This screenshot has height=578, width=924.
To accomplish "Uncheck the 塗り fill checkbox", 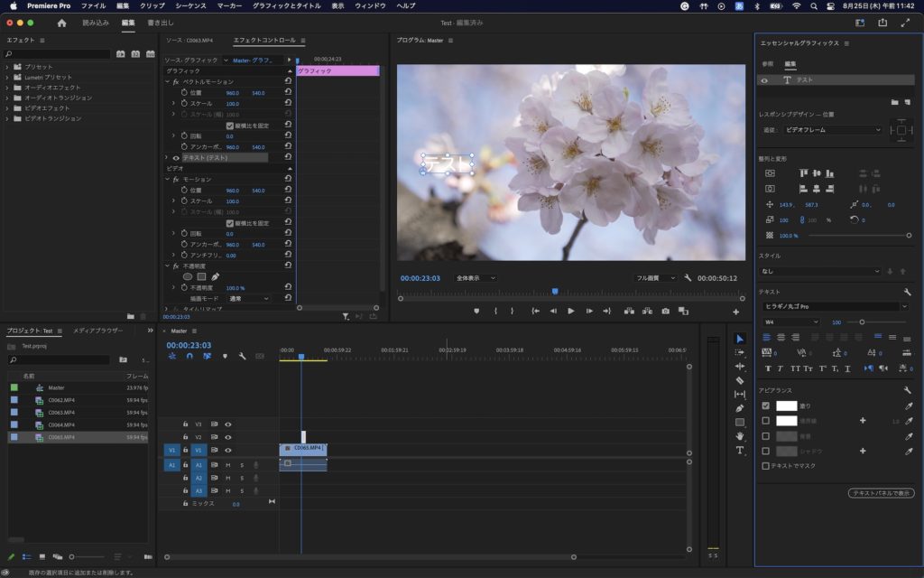I will (x=766, y=406).
